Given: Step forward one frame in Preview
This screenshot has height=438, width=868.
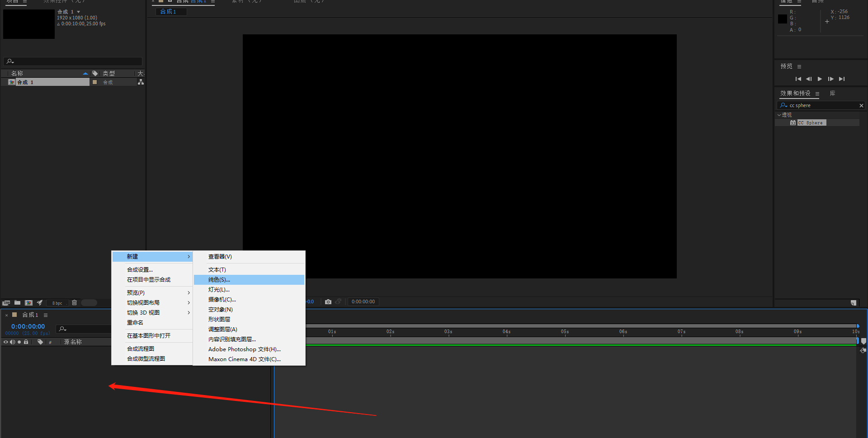Looking at the screenshot, I should [830, 79].
